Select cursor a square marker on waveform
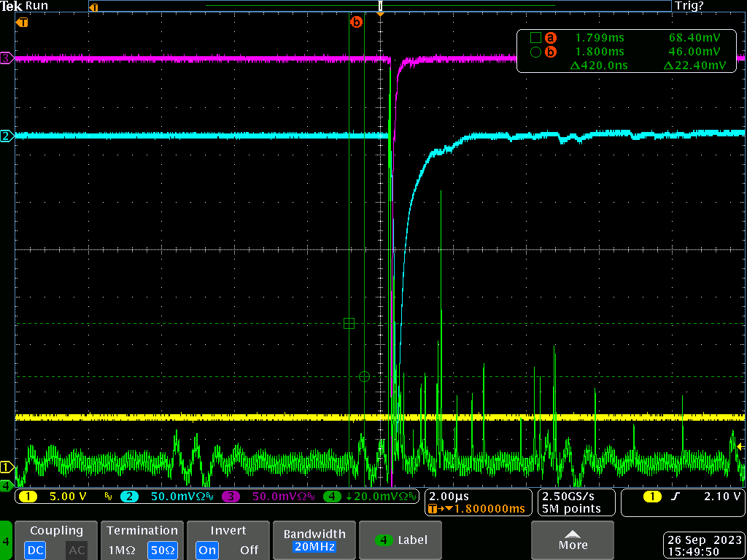Viewport: 747px width, 560px height. (349, 323)
